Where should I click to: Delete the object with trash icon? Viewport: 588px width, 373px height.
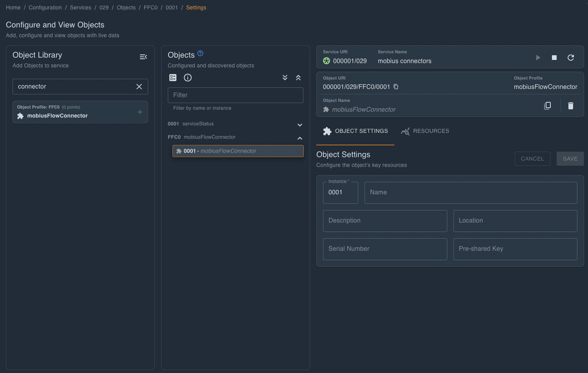point(571,106)
